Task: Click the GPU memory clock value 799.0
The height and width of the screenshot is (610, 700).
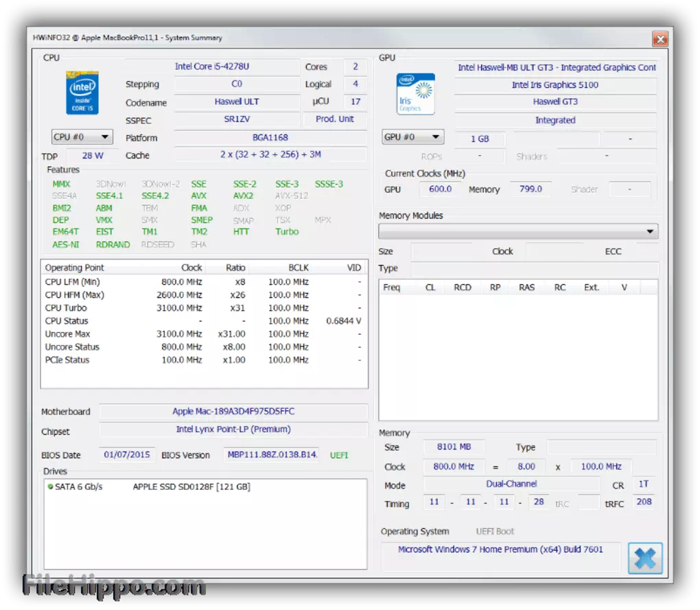Action: point(530,189)
